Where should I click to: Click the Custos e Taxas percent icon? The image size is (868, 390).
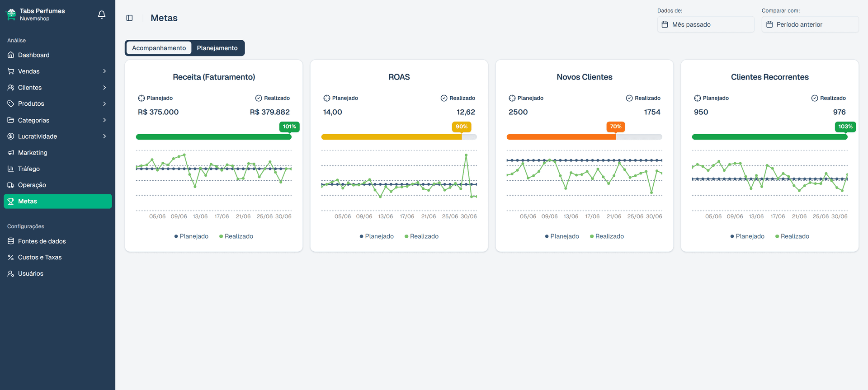(x=11, y=258)
